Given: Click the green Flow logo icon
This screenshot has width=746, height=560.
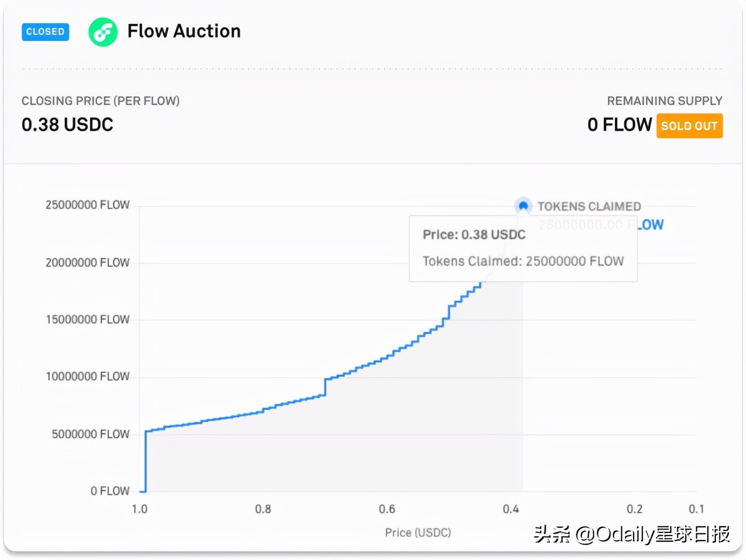Looking at the screenshot, I should [x=103, y=32].
